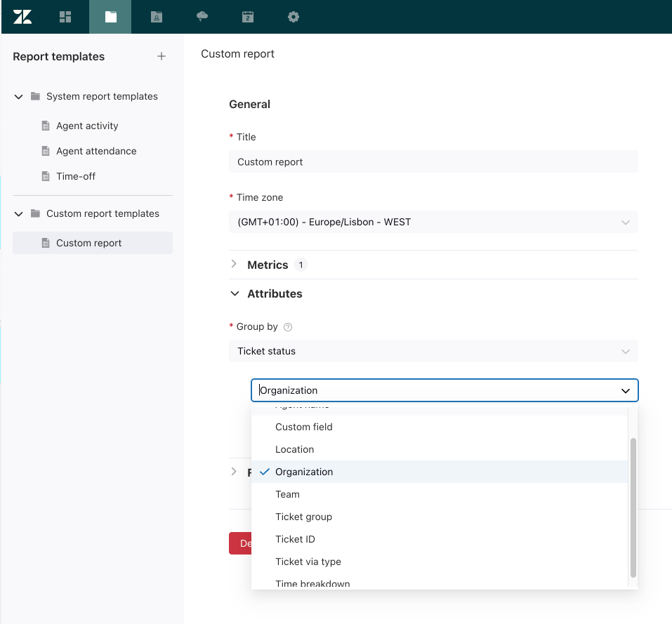Click the Custom report page title
672x624 pixels.
click(237, 53)
